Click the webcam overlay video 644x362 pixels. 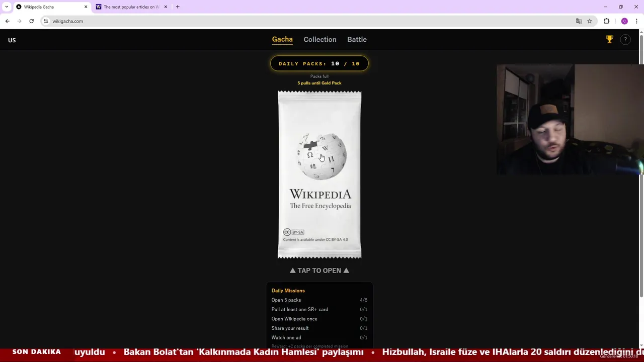570,120
